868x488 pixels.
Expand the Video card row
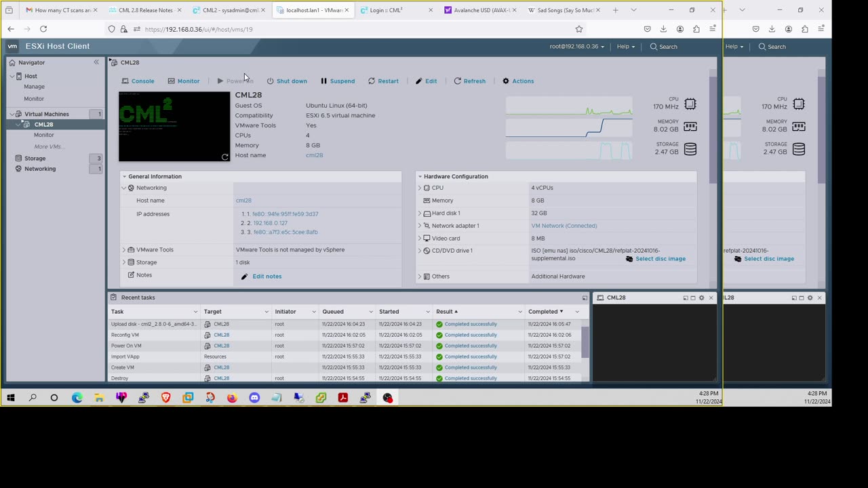(x=420, y=239)
